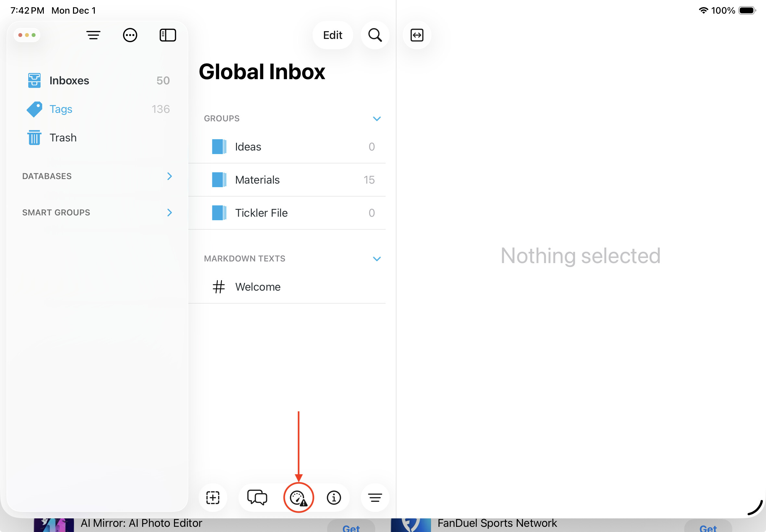The height and width of the screenshot is (532, 766).
Task: Expand the Databases section
Action: (169, 176)
